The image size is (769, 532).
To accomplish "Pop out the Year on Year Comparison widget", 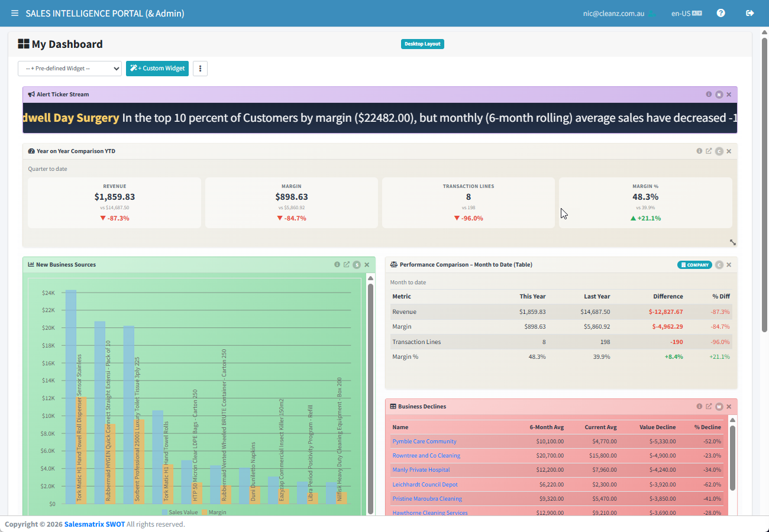I will point(709,151).
